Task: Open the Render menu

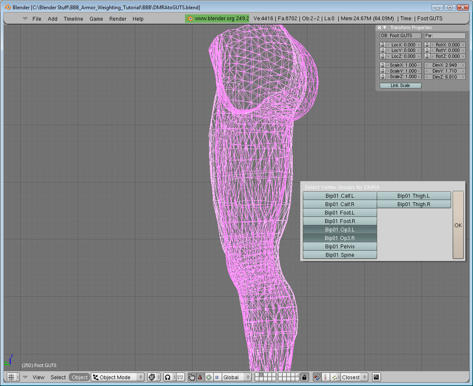Action: point(118,19)
